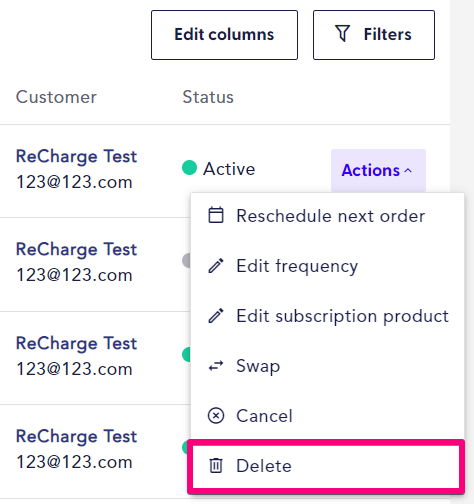Select Edit subscription product option
The height and width of the screenshot is (504, 474).
tap(327, 316)
